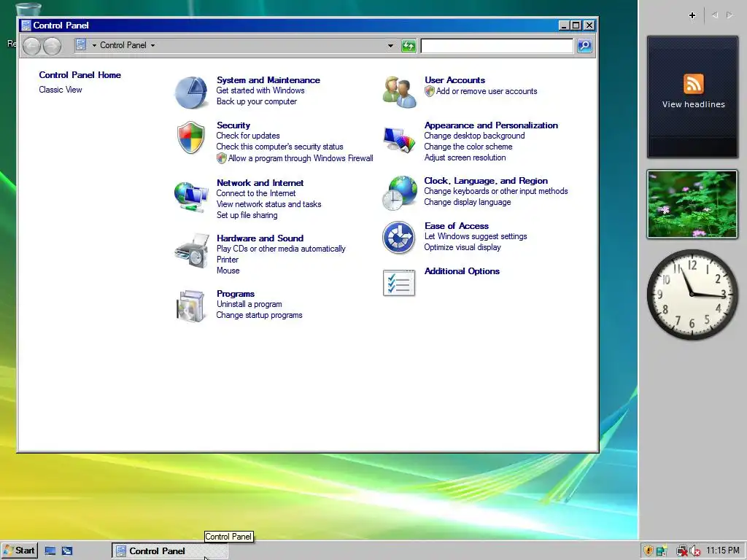Viewport: 747px width, 560px height.
Task: Click the Control Panel taskbar button
Action: 169,551
